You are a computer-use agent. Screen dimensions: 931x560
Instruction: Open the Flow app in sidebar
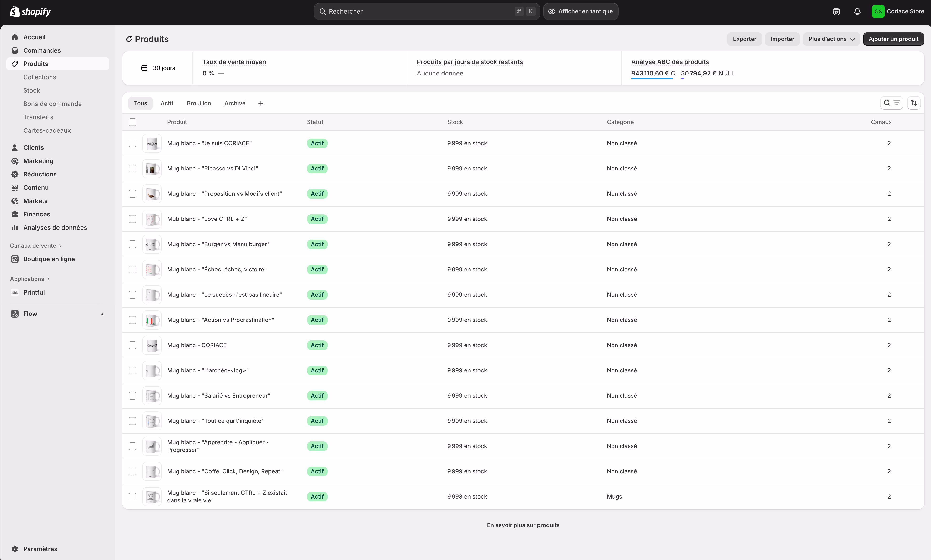click(x=30, y=314)
